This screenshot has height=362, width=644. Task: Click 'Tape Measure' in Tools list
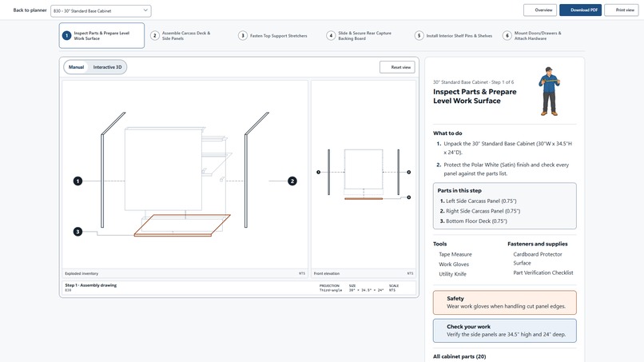pos(455,254)
